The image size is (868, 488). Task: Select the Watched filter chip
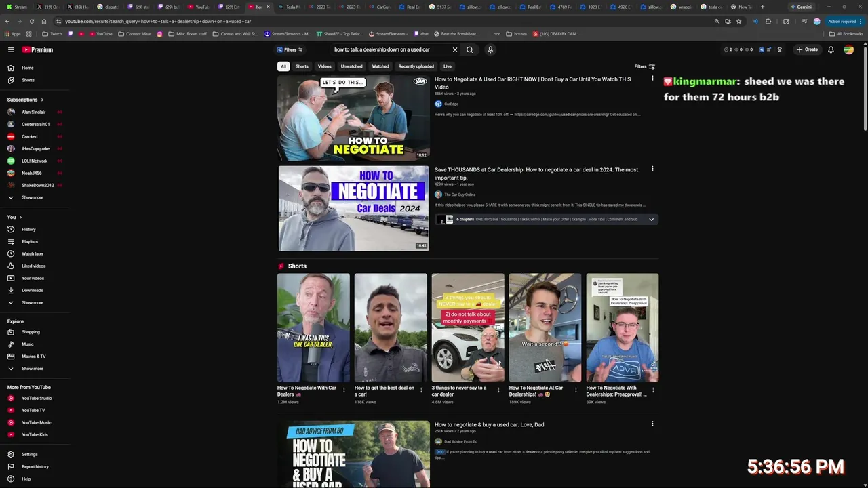tap(380, 66)
